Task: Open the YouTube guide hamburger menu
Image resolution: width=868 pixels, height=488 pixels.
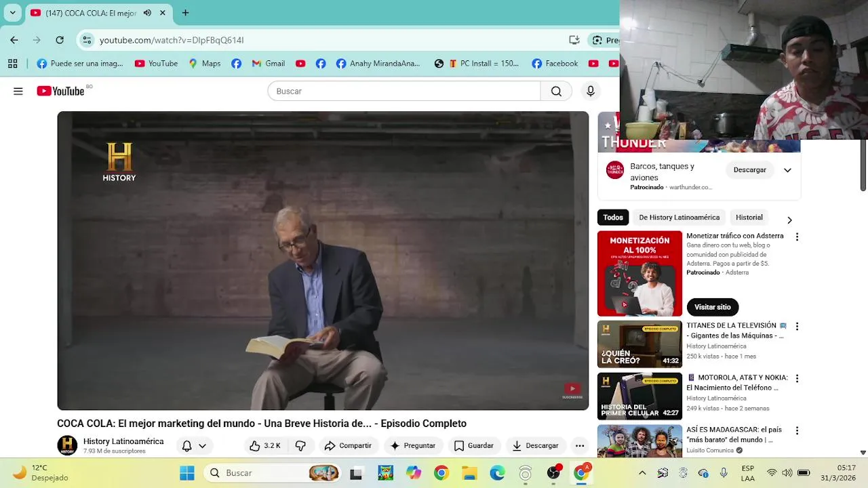Action: pos(18,91)
